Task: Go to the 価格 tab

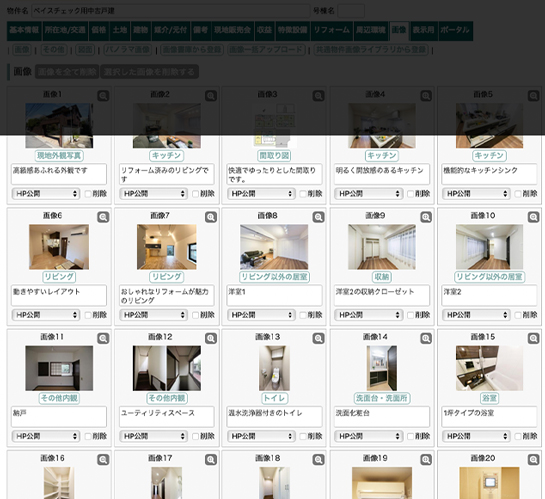Action: click(99, 30)
